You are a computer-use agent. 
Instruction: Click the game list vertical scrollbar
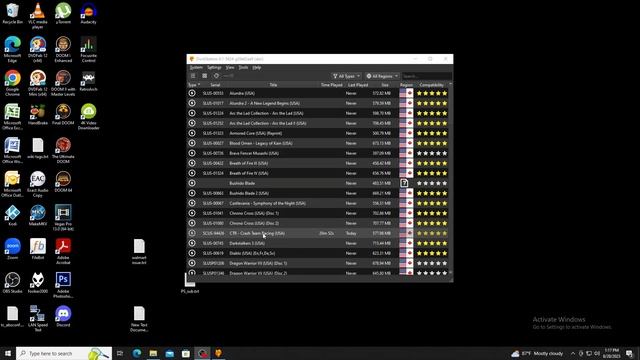(x=451, y=178)
